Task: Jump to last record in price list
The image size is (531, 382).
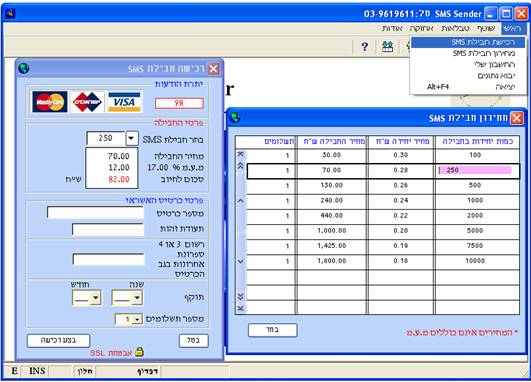Action: pos(240,308)
